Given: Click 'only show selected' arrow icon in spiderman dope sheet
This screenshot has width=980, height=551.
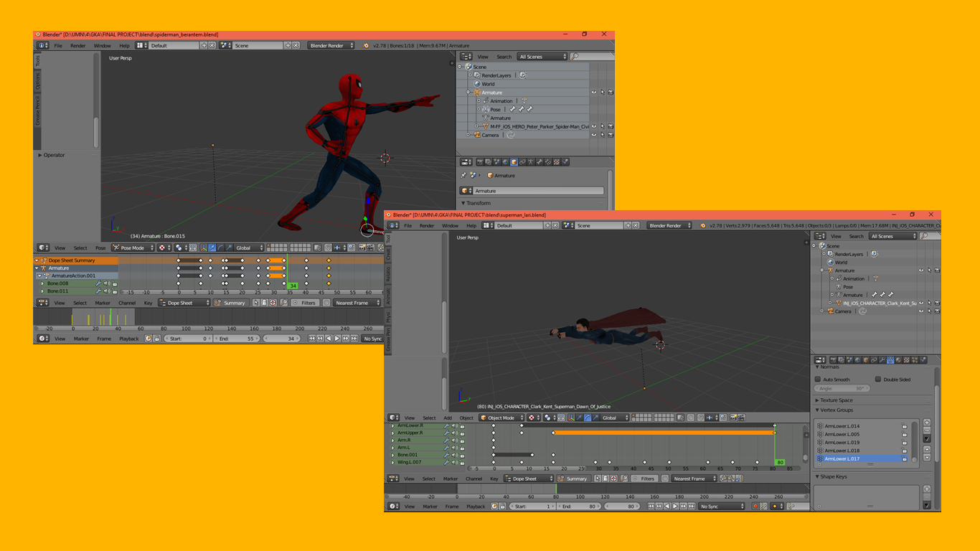Looking at the screenshot, I should (x=255, y=303).
